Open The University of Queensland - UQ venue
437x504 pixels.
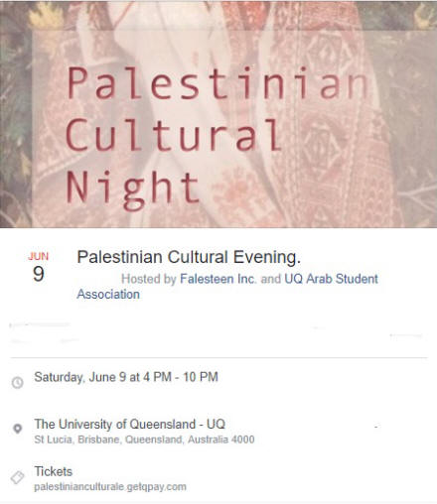coord(130,424)
